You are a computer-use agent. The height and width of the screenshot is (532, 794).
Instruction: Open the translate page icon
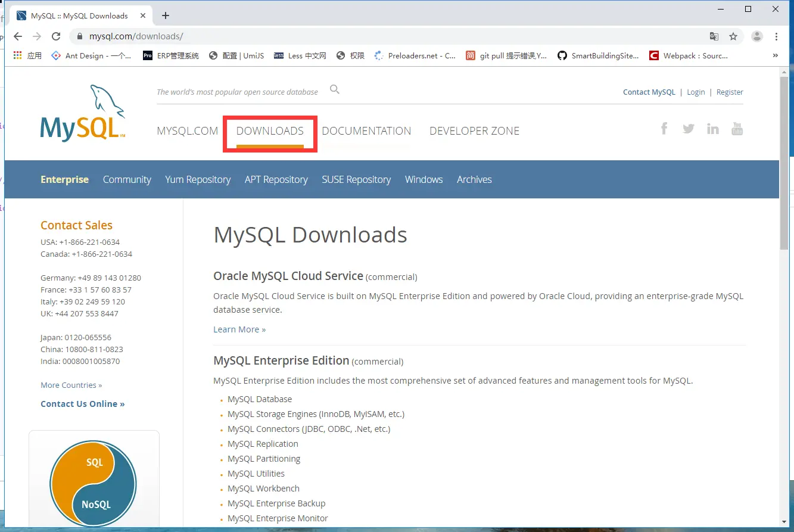point(714,36)
